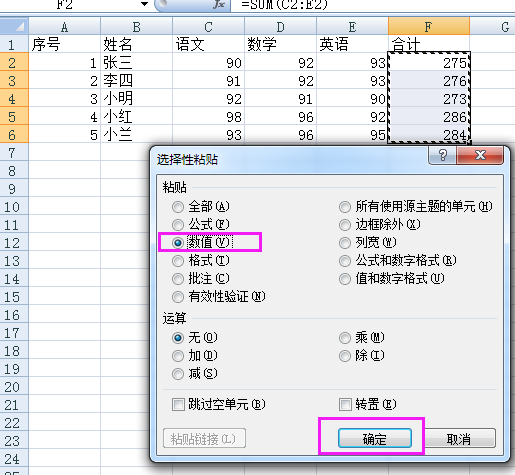The width and height of the screenshot is (515, 475).
Task: Enable the 转置(E) checkbox
Action: [368, 405]
